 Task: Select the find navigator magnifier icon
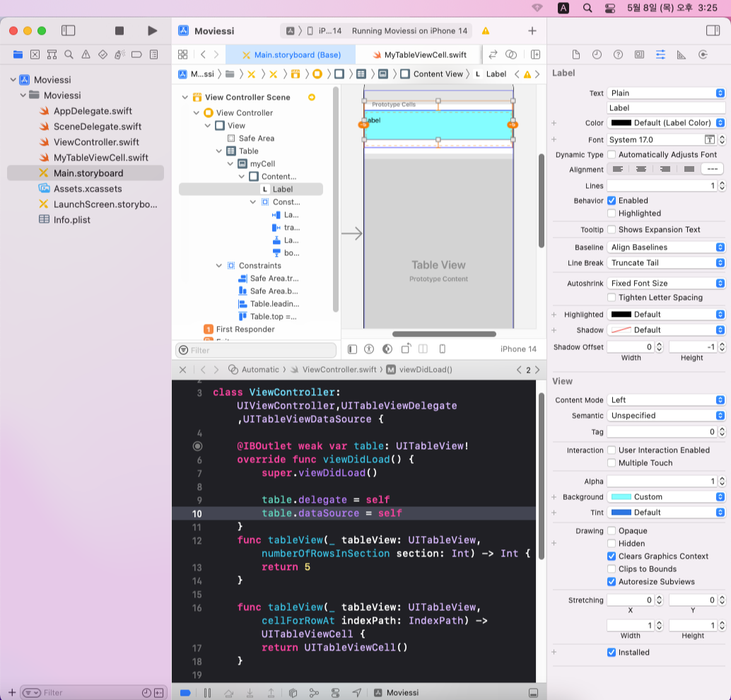(x=69, y=54)
